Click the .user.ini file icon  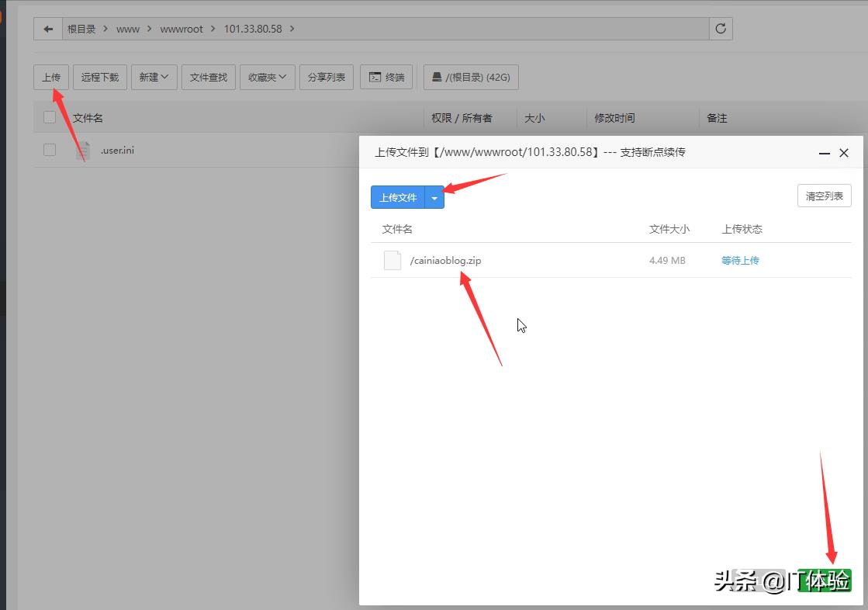point(82,151)
